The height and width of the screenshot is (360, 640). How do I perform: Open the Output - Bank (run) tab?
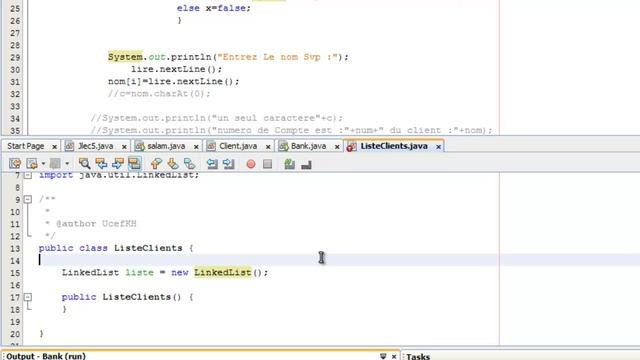pos(46,356)
